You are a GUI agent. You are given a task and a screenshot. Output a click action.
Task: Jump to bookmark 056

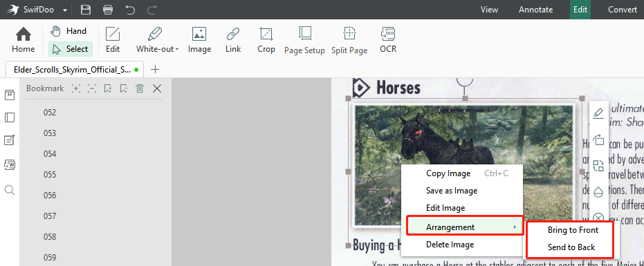pyautogui.click(x=50, y=196)
